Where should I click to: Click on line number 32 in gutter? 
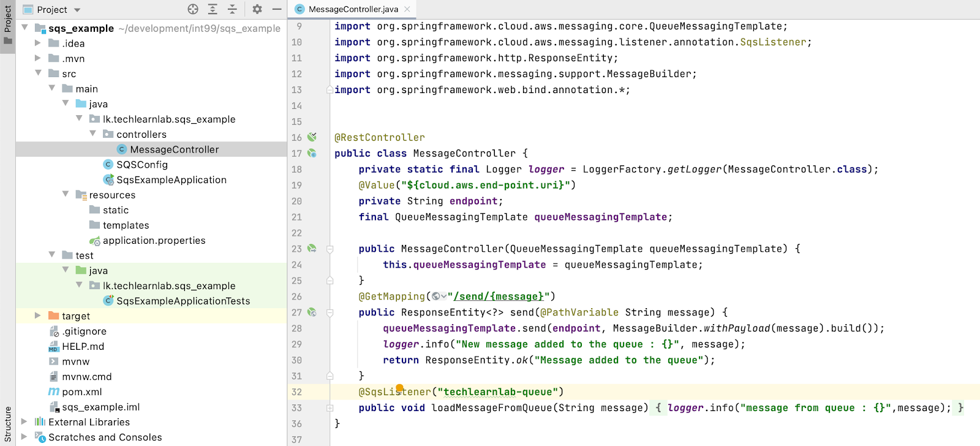click(296, 392)
